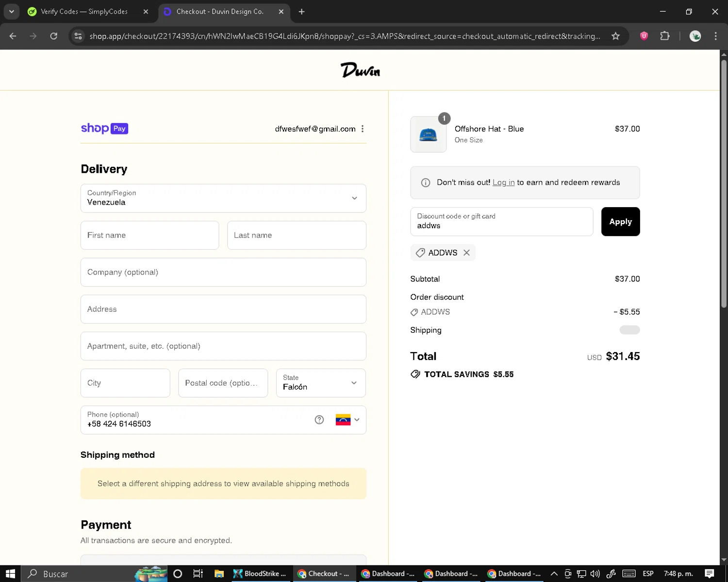Click the info icon in rewards banner

tap(426, 183)
